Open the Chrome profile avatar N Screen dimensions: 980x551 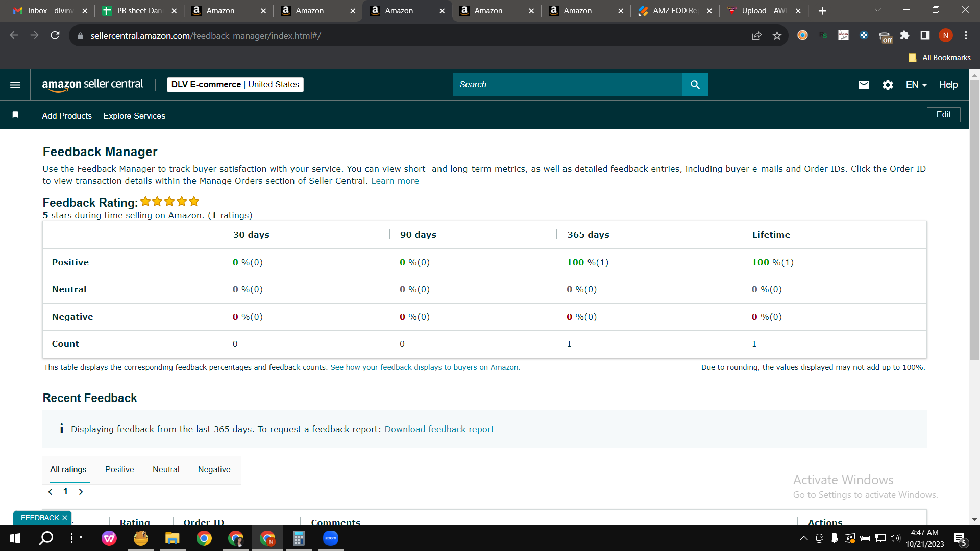(x=946, y=35)
